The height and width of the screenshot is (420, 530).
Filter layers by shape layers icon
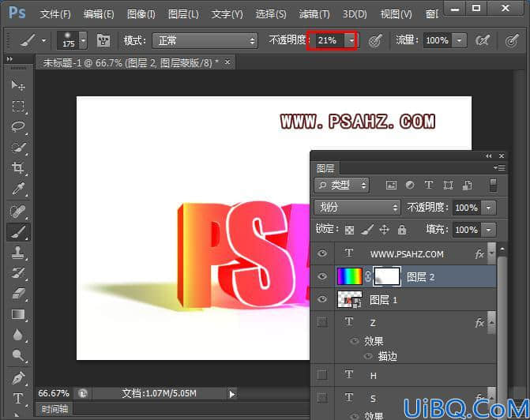coord(448,186)
